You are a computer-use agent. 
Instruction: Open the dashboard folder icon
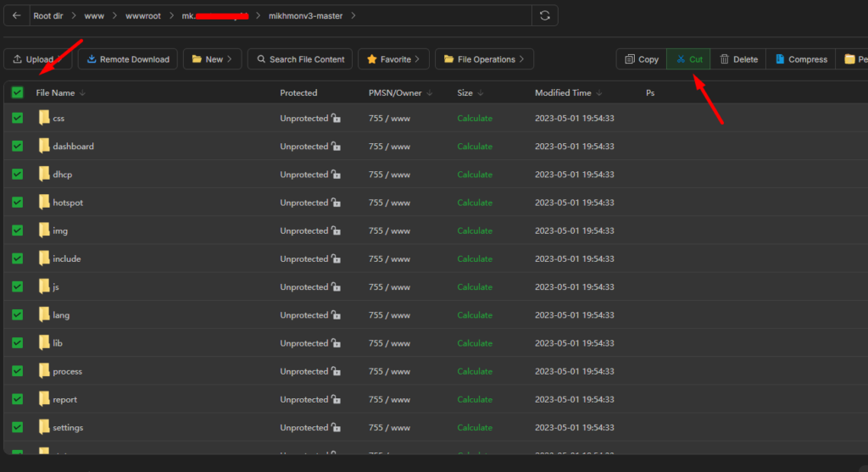44,146
